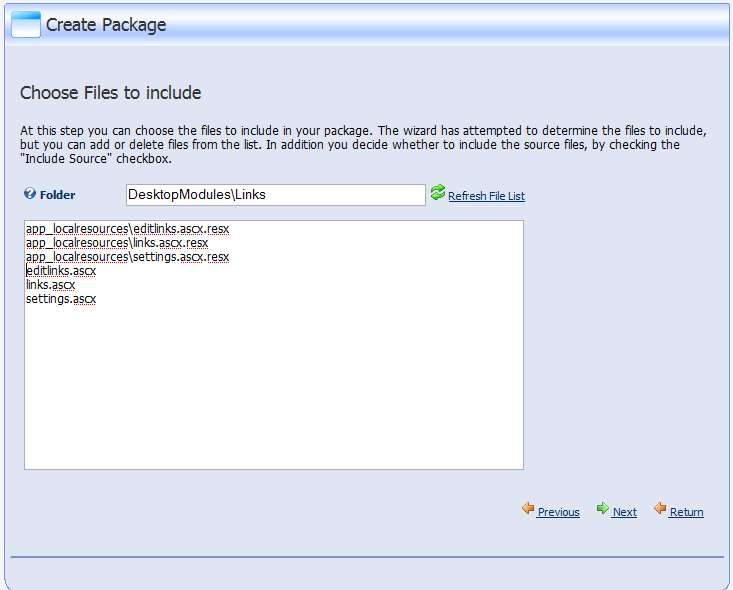The height and width of the screenshot is (590, 733).
Task: Place cursor on links.ascx entry
Action: [x=50, y=285]
